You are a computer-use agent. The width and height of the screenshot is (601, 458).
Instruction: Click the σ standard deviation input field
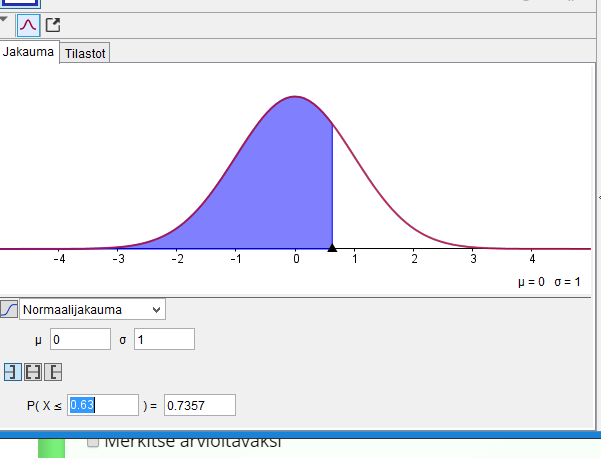click(x=164, y=340)
